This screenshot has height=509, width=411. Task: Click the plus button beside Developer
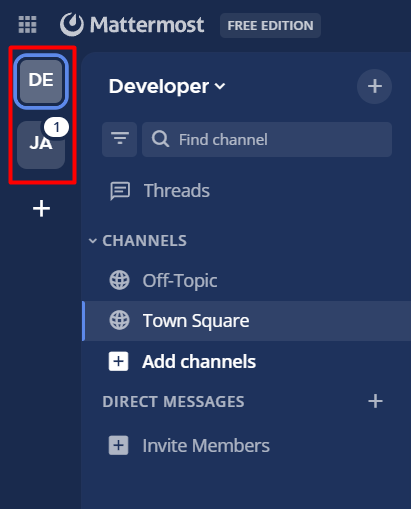point(374,86)
